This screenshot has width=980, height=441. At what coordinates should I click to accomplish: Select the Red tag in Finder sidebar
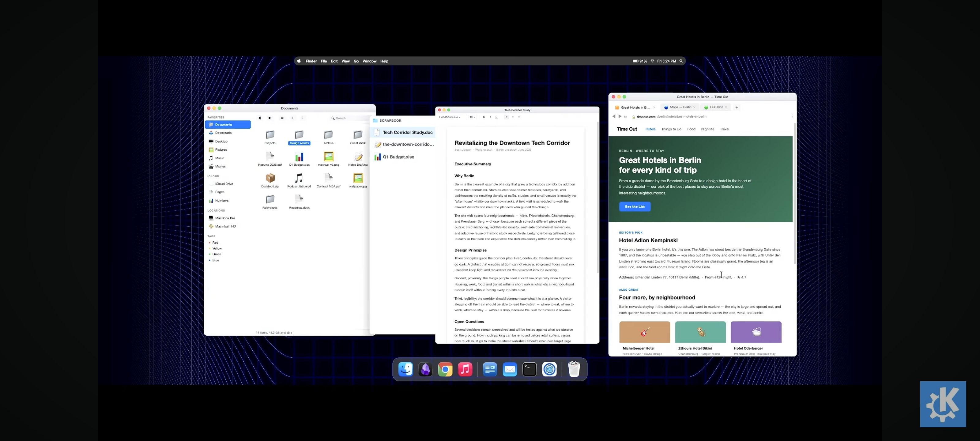(x=215, y=243)
